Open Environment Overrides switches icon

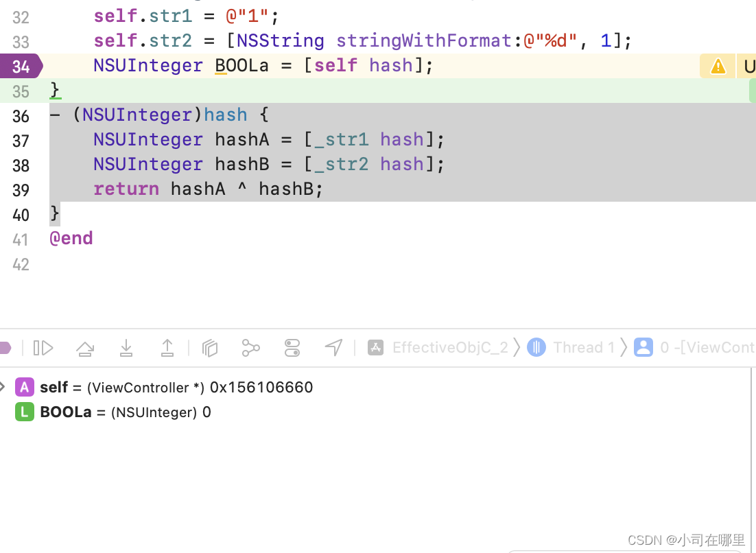[292, 348]
